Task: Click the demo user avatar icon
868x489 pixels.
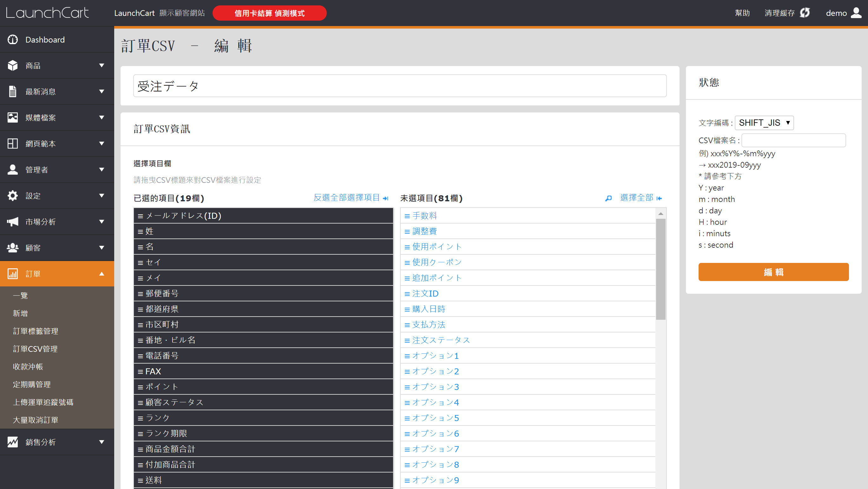Action: [x=856, y=13]
